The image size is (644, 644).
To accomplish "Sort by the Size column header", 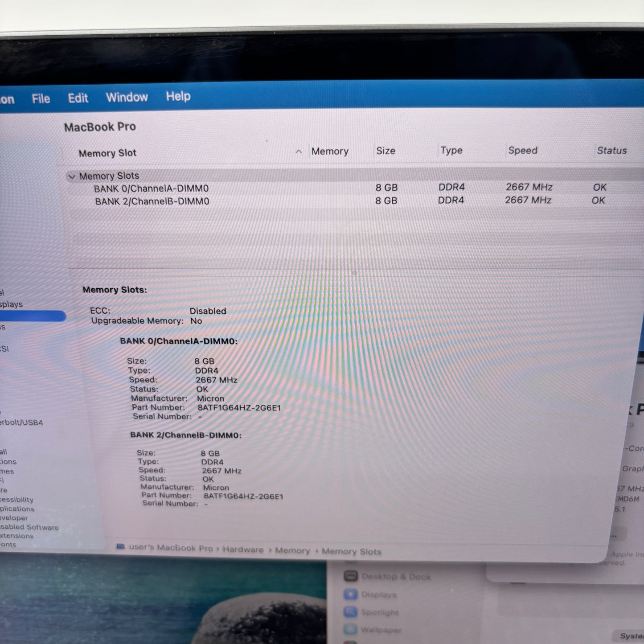I will 386,151.
